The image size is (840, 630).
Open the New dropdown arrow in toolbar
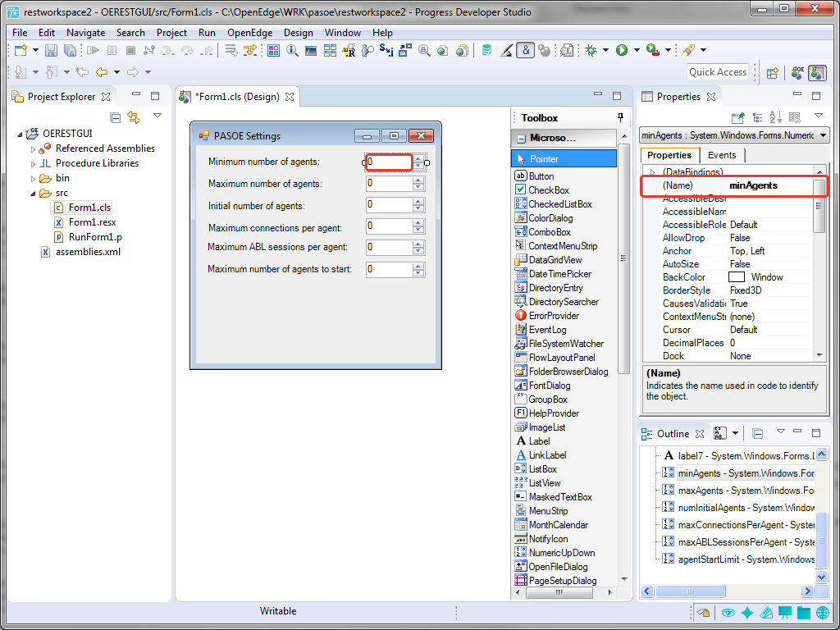[35, 50]
